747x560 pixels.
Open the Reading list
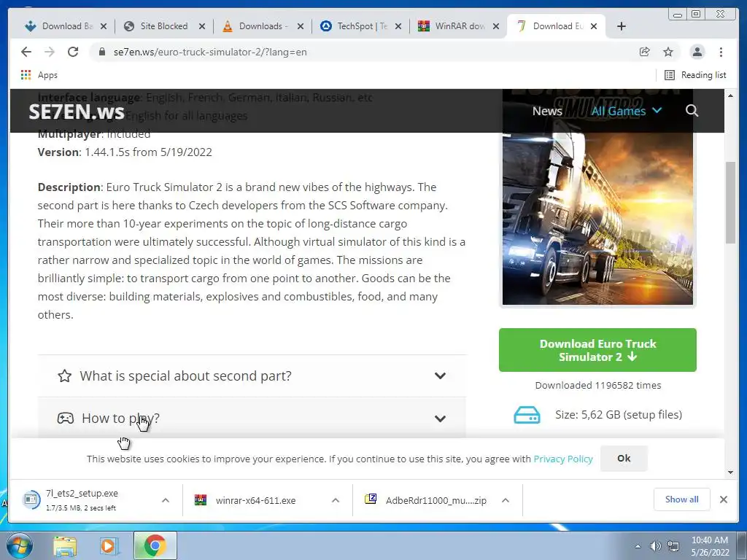coord(695,75)
